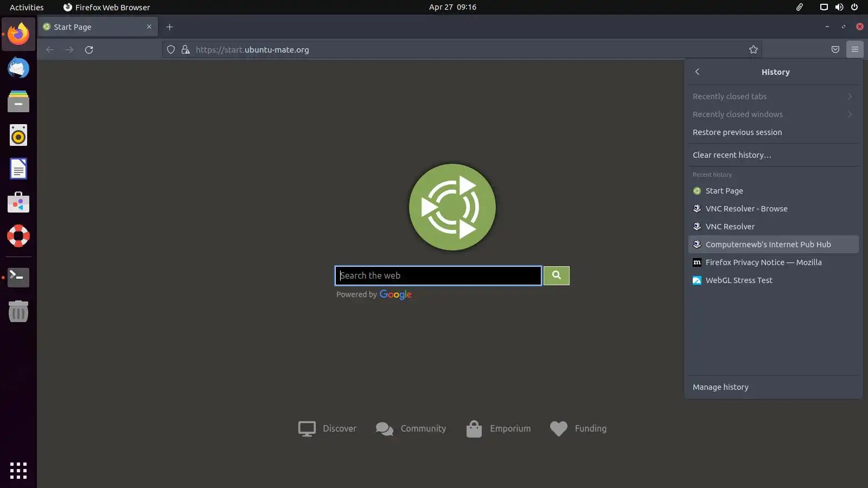868x488 pixels.
Task: Open Start Page from recent history
Action: pyautogui.click(x=774, y=191)
